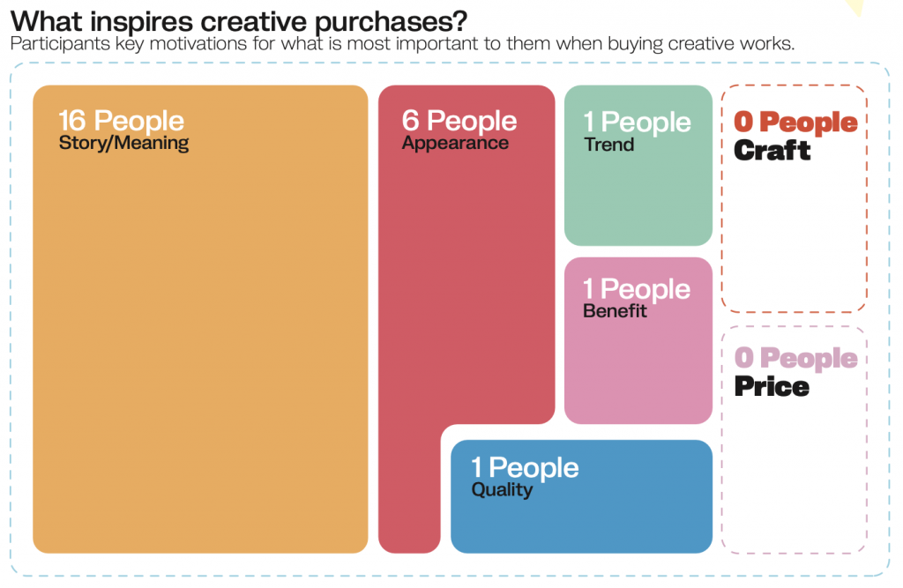This screenshot has height=588, width=903.
Task: Select the 'Quality' text label
Action: pyautogui.click(x=502, y=489)
